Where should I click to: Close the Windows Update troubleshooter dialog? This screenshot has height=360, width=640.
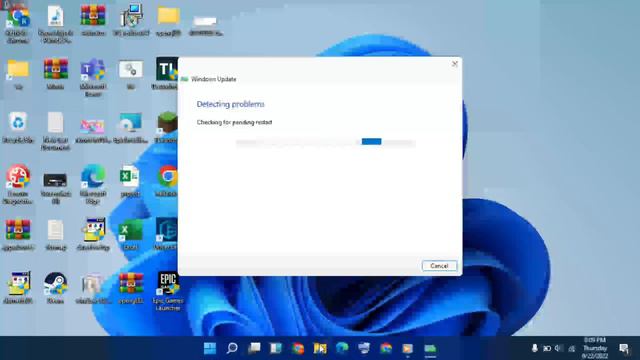454,64
